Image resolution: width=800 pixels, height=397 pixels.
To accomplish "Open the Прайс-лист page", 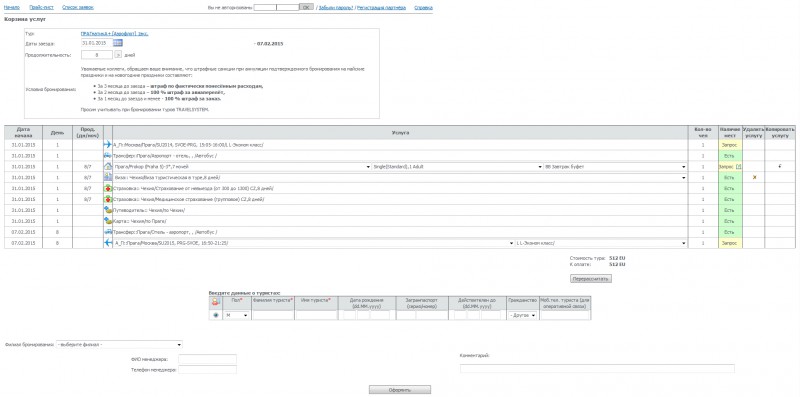I will coord(41,8).
